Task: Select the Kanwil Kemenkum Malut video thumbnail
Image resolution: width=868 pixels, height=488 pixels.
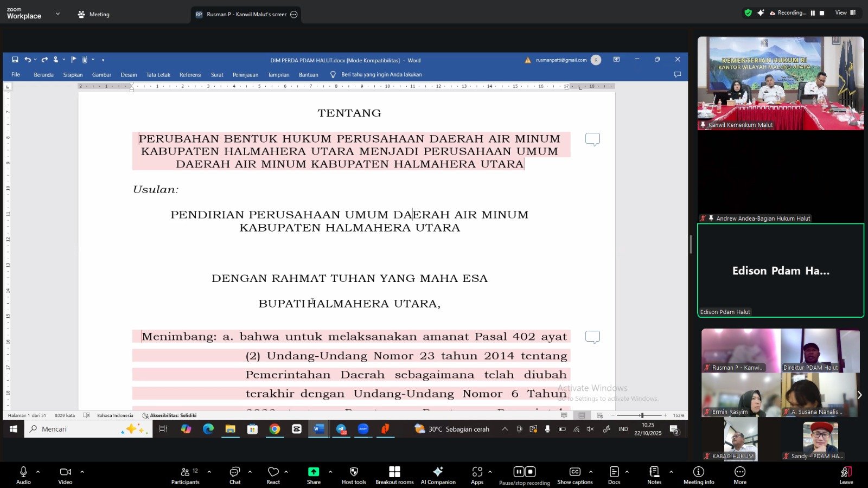Action: (780, 83)
